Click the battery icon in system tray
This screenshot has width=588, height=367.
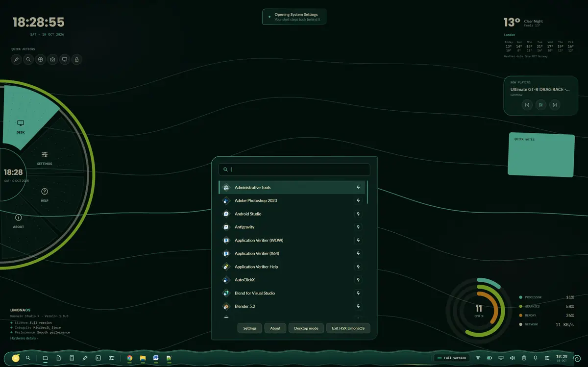[x=489, y=358]
